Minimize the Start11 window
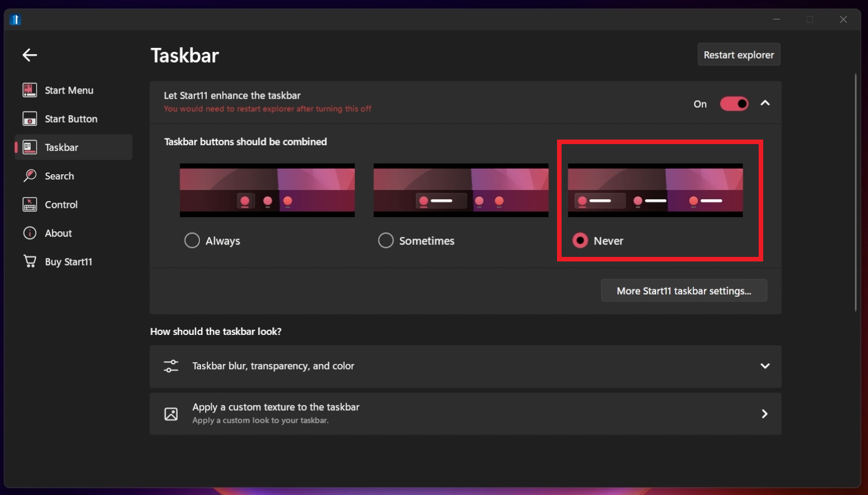 (x=776, y=19)
